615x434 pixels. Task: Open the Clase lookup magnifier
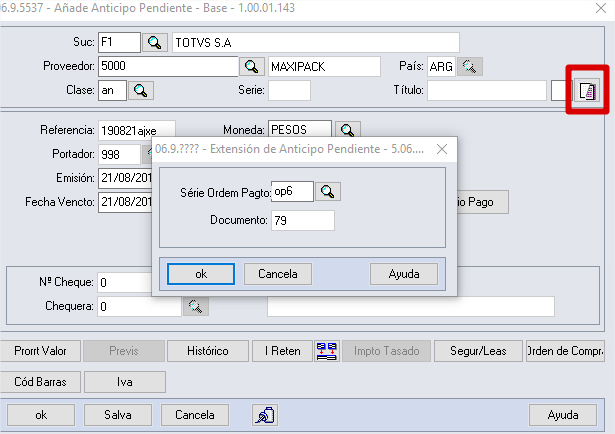tap(140, 91)
